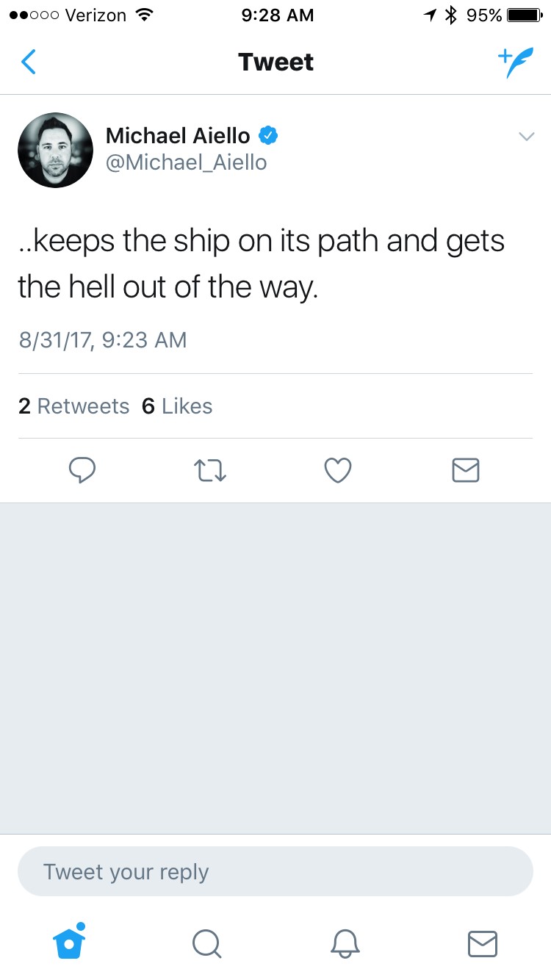
Task: Tap the Michael Aiello display name
Action: (x=178, y=135)
